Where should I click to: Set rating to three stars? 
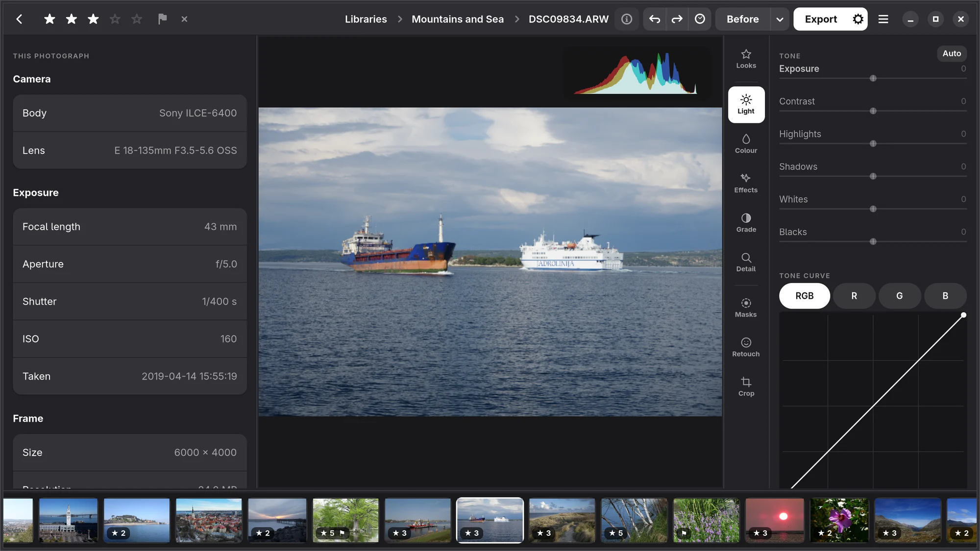[93, 19]
